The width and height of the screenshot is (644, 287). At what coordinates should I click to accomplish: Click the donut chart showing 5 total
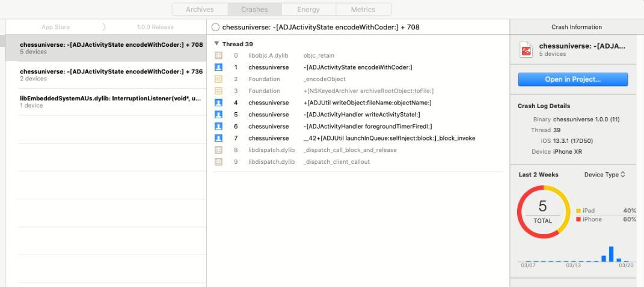click(x=543, y=212)
